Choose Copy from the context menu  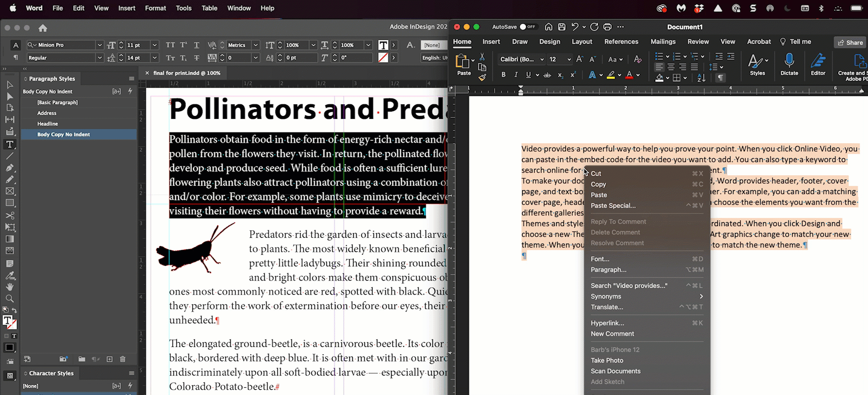click(647, 184)
